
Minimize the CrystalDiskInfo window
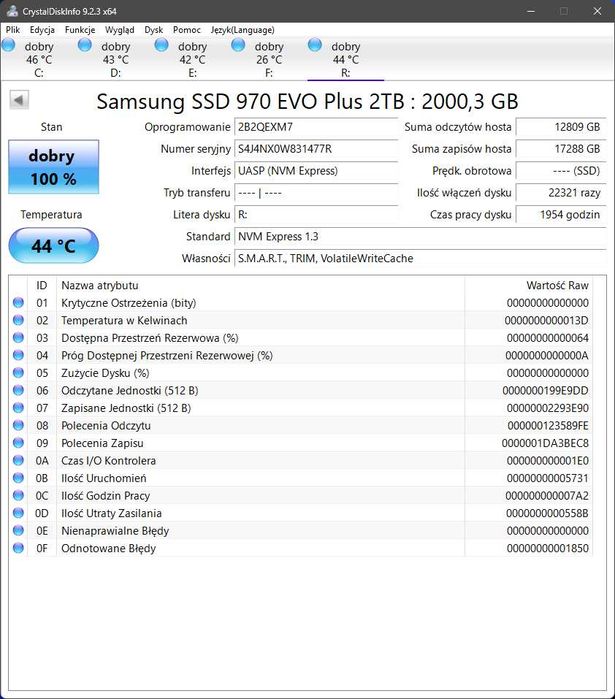click(x=531, y=11)
